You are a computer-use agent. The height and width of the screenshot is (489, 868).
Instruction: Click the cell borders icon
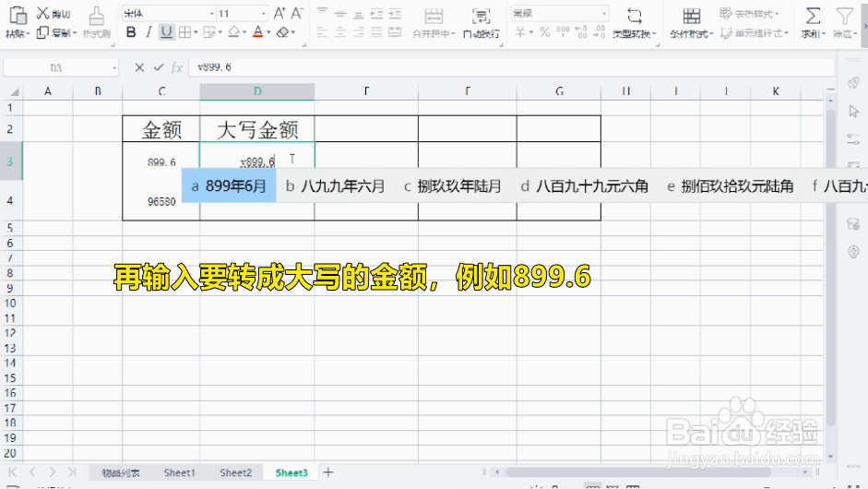tap(184, 32)
